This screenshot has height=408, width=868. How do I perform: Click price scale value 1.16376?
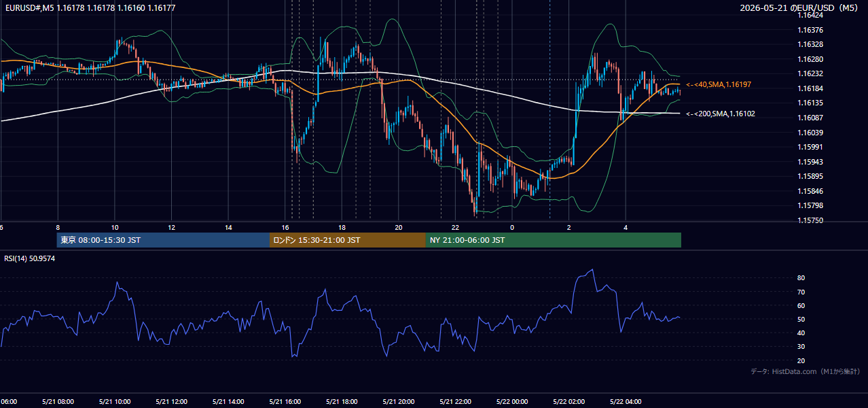pyautogui.click(x=810, y=30)
